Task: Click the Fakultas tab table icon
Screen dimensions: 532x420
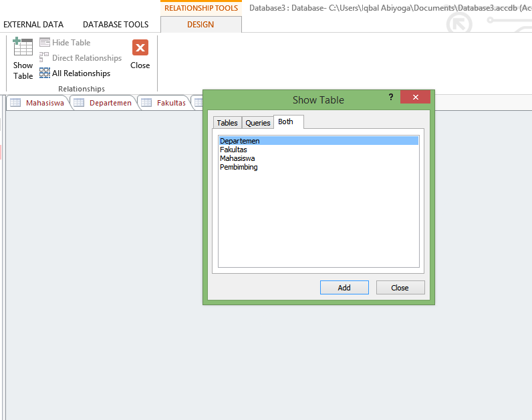Action: click(x=146, y=102)
